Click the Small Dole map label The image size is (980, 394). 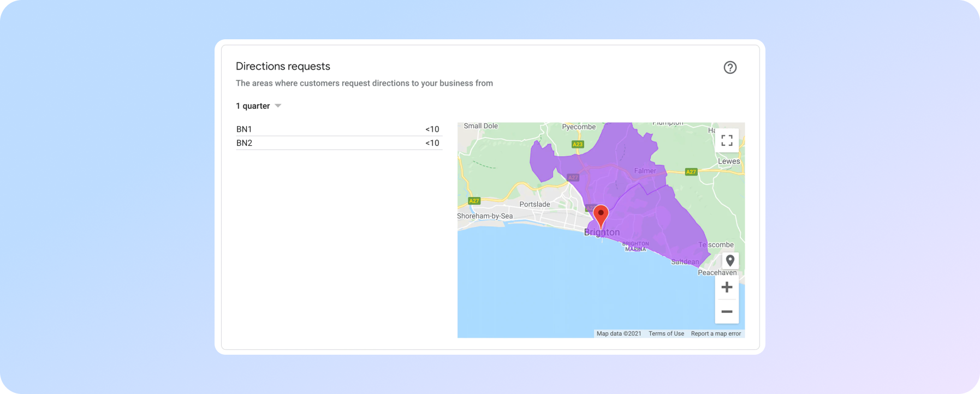tap(480, 126)
